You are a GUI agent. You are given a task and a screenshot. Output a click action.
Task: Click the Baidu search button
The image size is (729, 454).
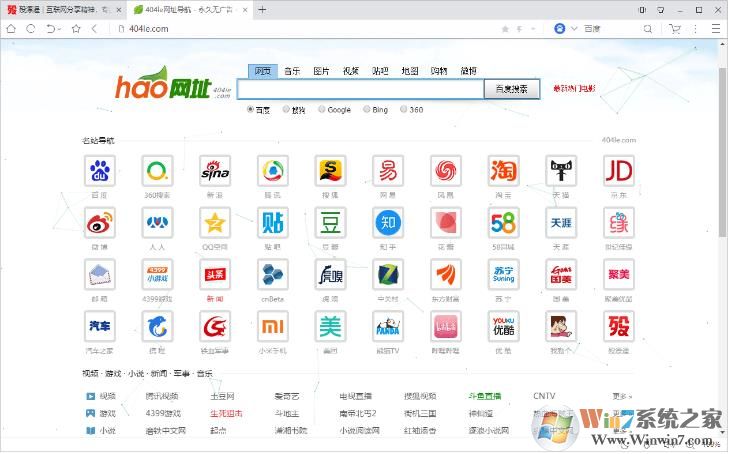(x=511, y=89)
